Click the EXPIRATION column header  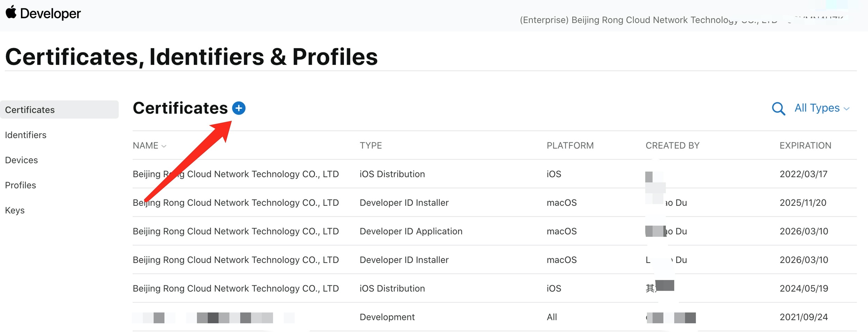tap(805, 145)
